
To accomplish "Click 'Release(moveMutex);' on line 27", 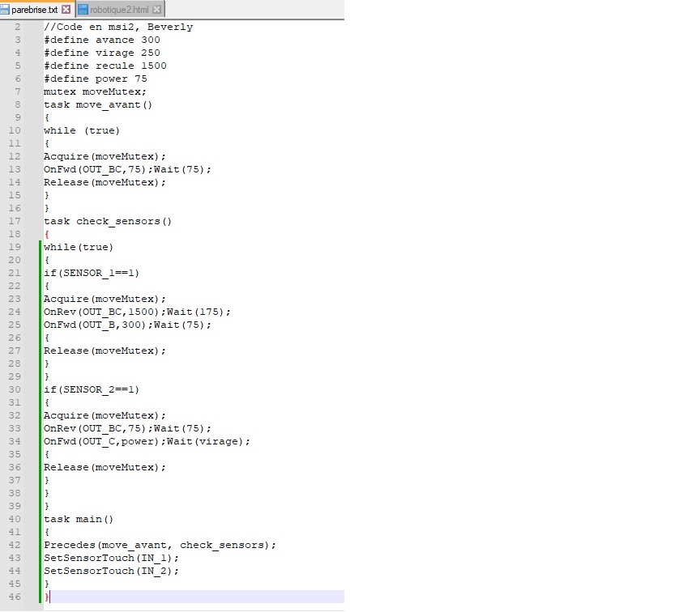I will 105,351.
